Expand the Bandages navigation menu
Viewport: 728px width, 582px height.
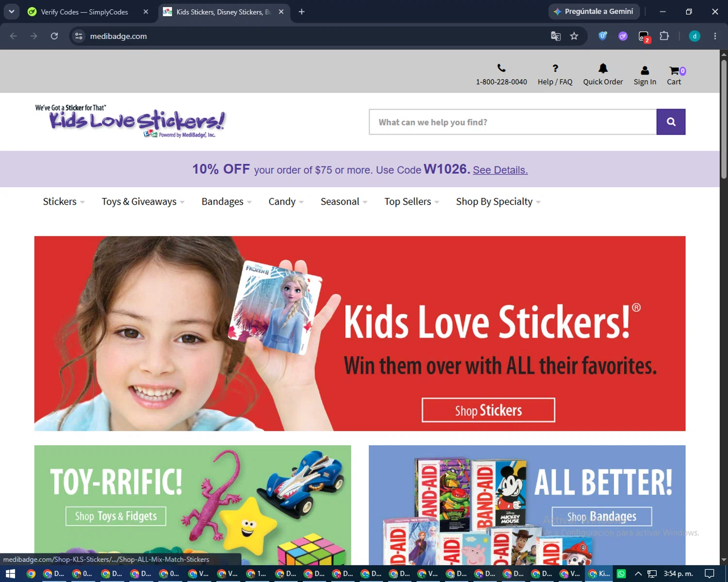(227, 201)
